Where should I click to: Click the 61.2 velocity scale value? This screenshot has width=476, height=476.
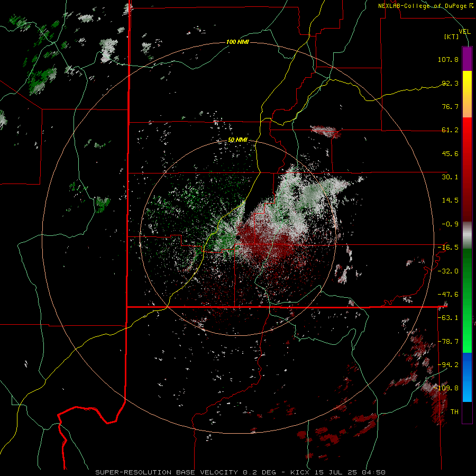pyautogui.click(x=450, y=130)
